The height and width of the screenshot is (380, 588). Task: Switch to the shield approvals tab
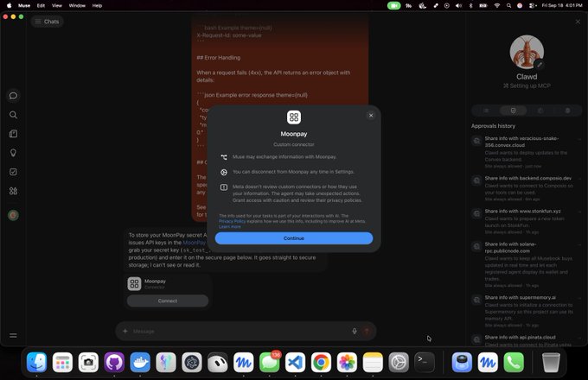click(513, 111)
